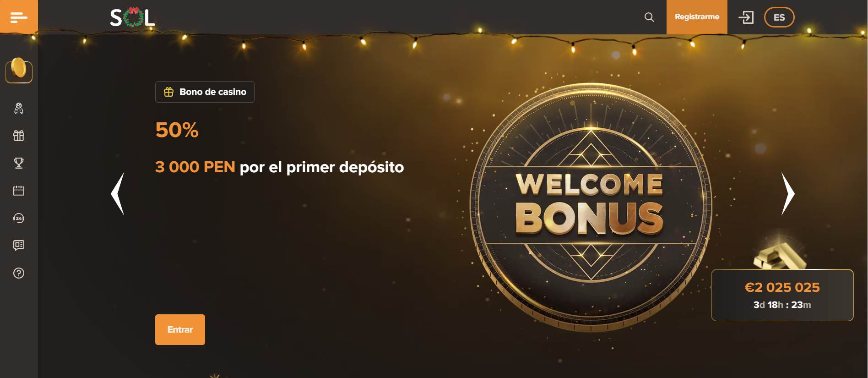The width and height of the screenshot is (868, 378).
Task: Open the question mark help icon
Action: point(19,273)
